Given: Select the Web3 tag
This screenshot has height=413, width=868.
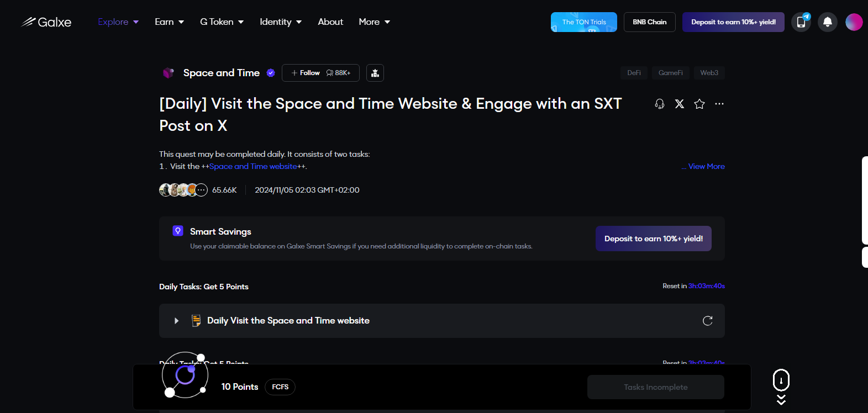Looking at the screenshot, I should [709, 73].
